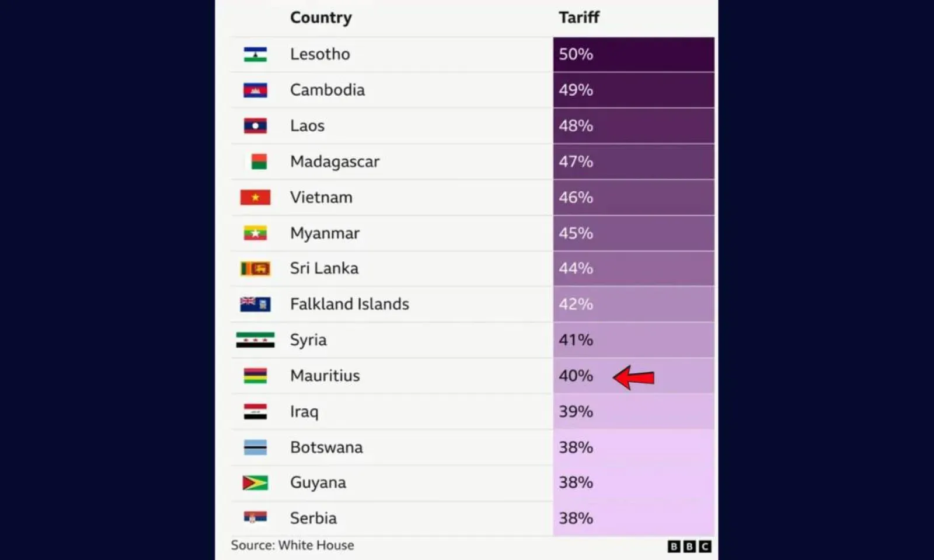Click the Lesotho flag icon
The height and width of the screenshot is (560, 934).
255,54
